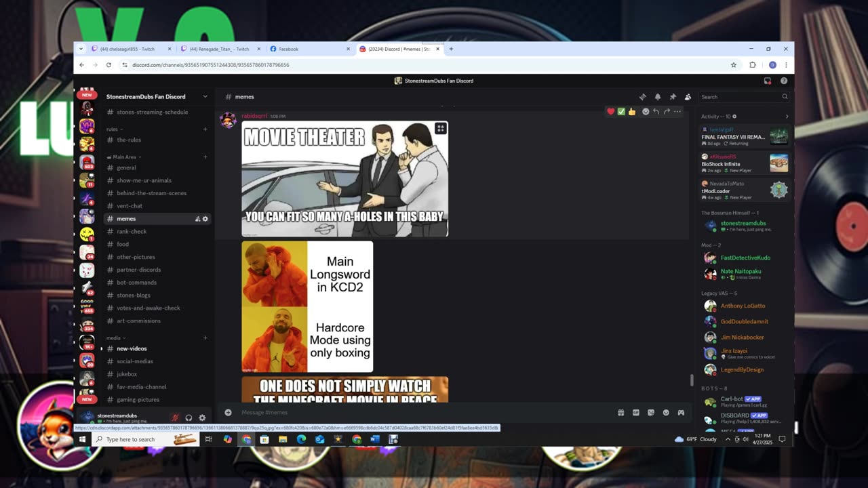Viewport: 868px width, 488px height.
Task: Open member stonestreamdubs in member list
Action: [745, 226]
